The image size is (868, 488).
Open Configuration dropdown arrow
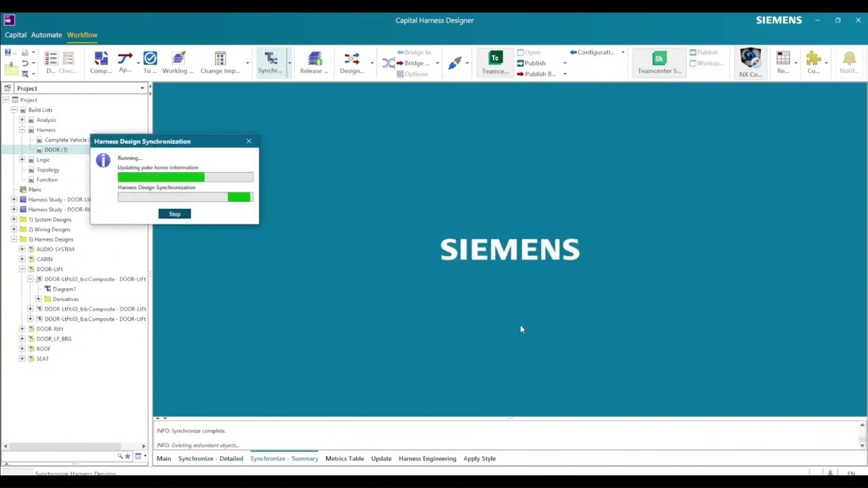pyautogui.click(x=623, y=52)
